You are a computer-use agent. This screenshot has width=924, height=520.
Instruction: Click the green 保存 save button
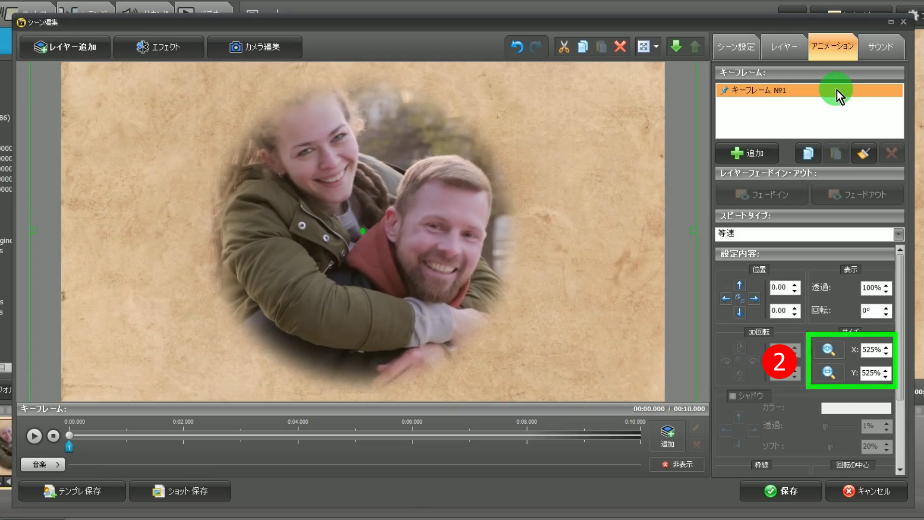point(780,491)
